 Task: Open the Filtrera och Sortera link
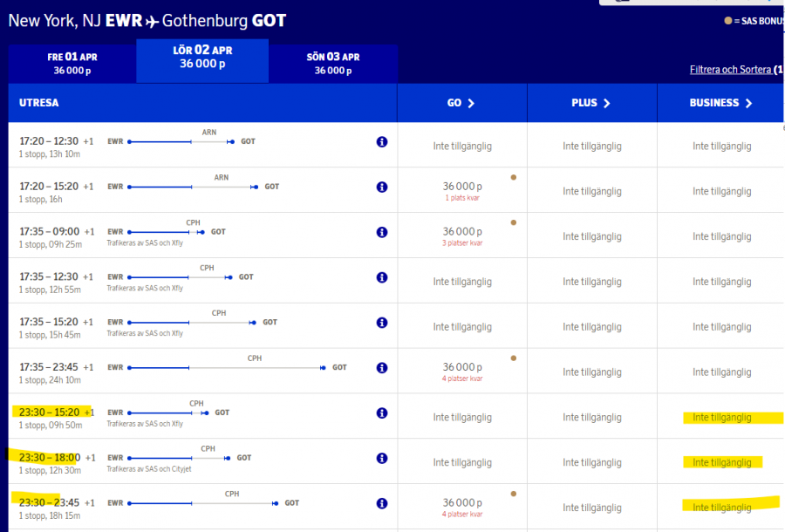click(x=730, y=70)
